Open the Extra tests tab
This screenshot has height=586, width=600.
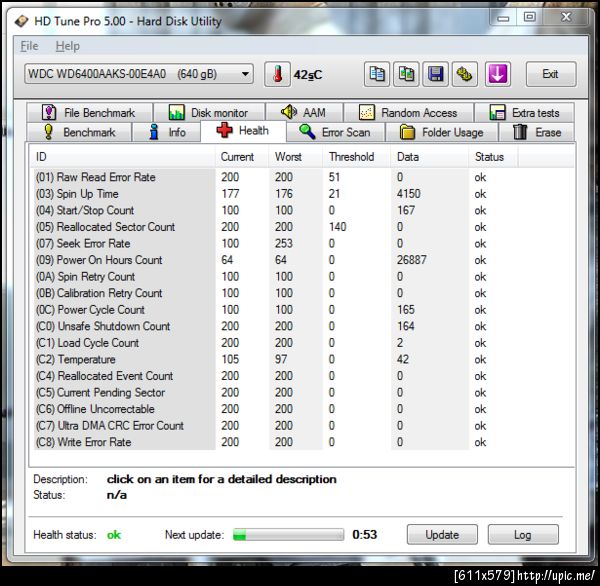click(524, 113)
